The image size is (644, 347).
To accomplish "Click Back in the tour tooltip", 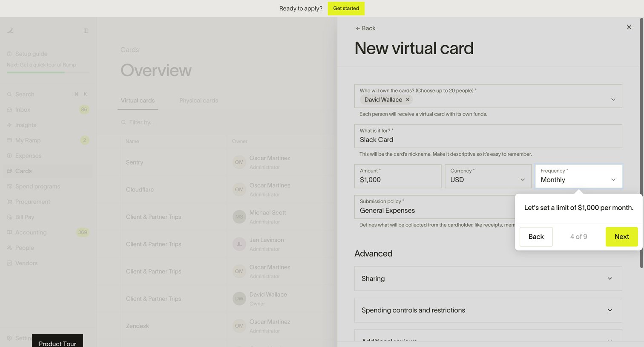I will [536, 237].
